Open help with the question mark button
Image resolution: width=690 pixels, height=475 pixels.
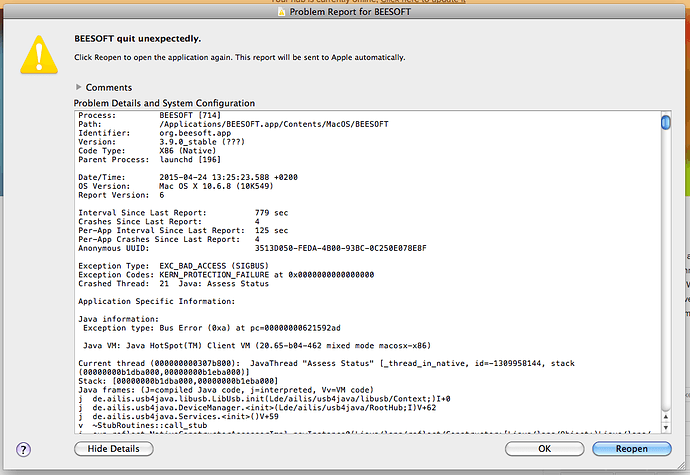tap(23, 449)
